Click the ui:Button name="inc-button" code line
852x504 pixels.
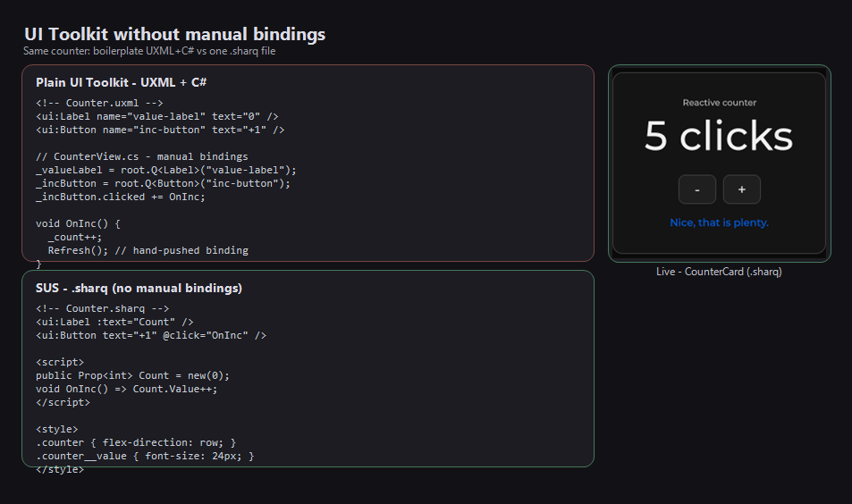[160, 130]
